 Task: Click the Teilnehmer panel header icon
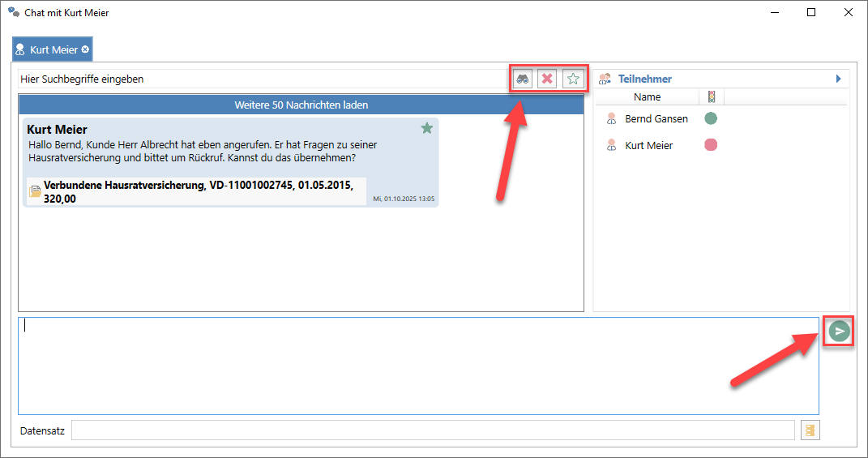pos(605,79)
